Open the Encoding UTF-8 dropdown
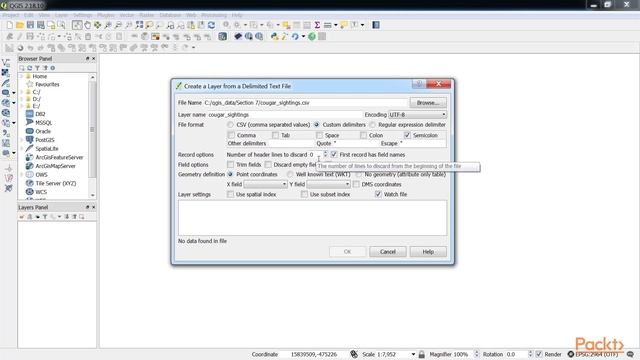This screenshot has width=640, height=360. click(x=417, y=115)
